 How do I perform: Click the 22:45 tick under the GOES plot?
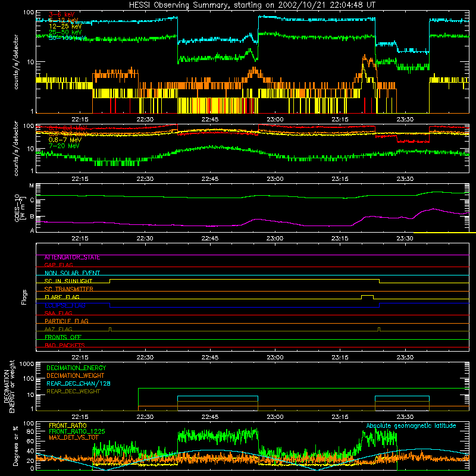click(210, 239)
